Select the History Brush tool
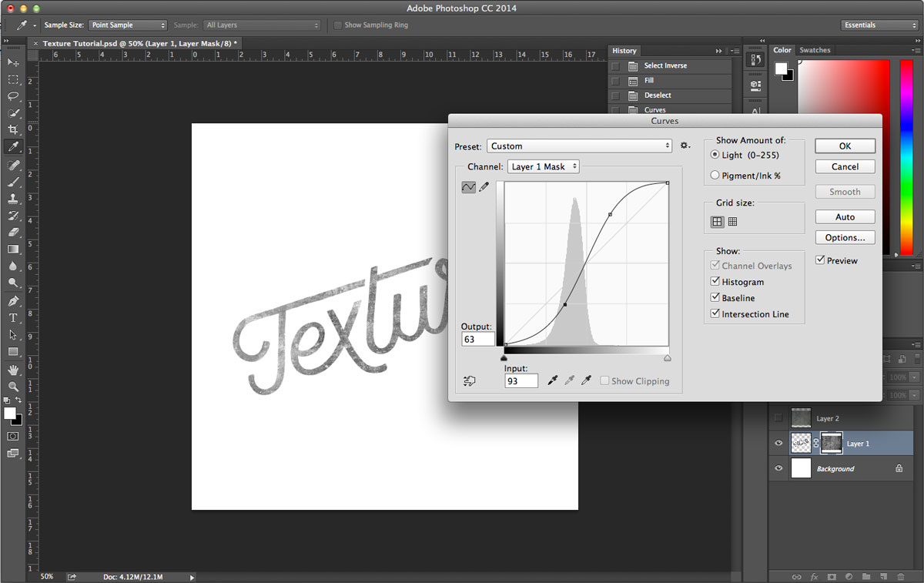The height and width of the screenshot is (583, 924). 13,216
